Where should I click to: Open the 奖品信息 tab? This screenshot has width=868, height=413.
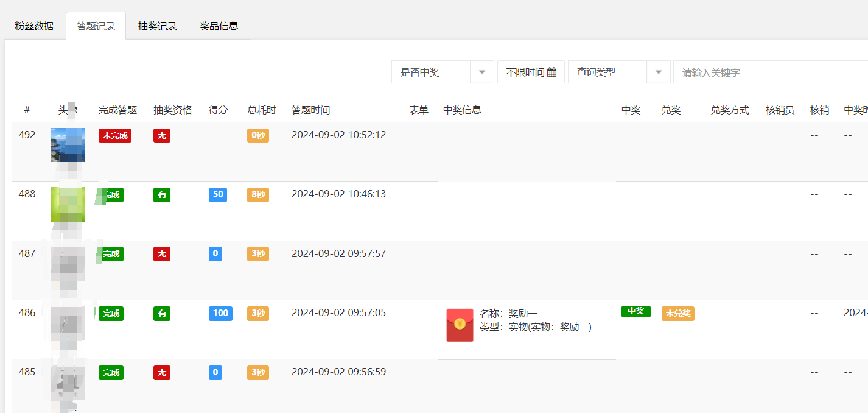point(219,26)
